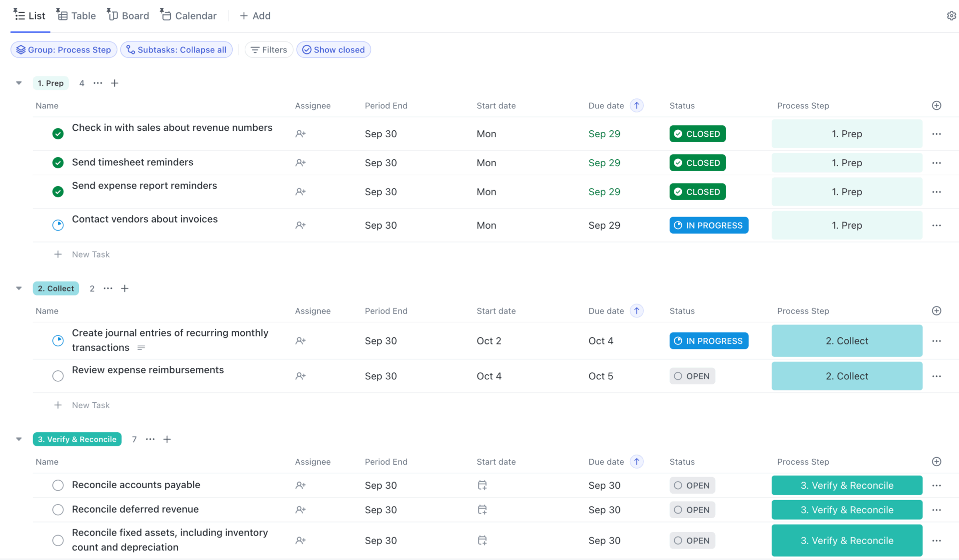Collapse the 3. Verify & Reconcile group
Screen dimensions: 959x560
[19, 439]
